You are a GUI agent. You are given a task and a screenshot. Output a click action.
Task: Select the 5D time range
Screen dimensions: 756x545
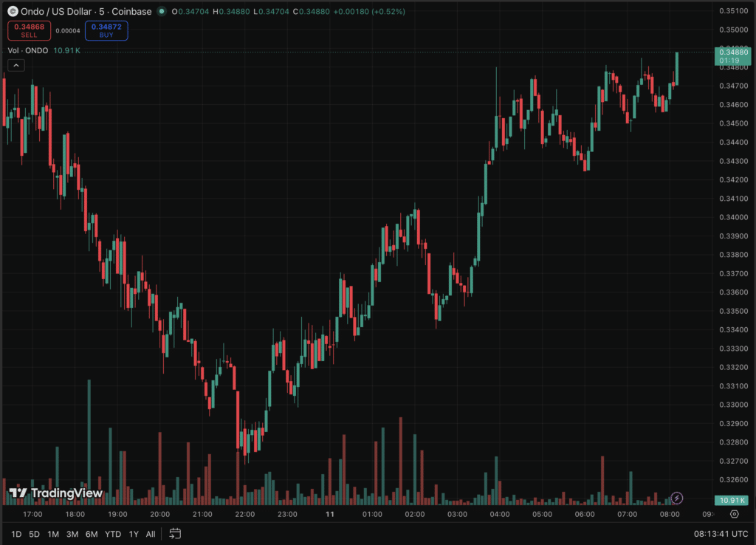coord(34,534)
